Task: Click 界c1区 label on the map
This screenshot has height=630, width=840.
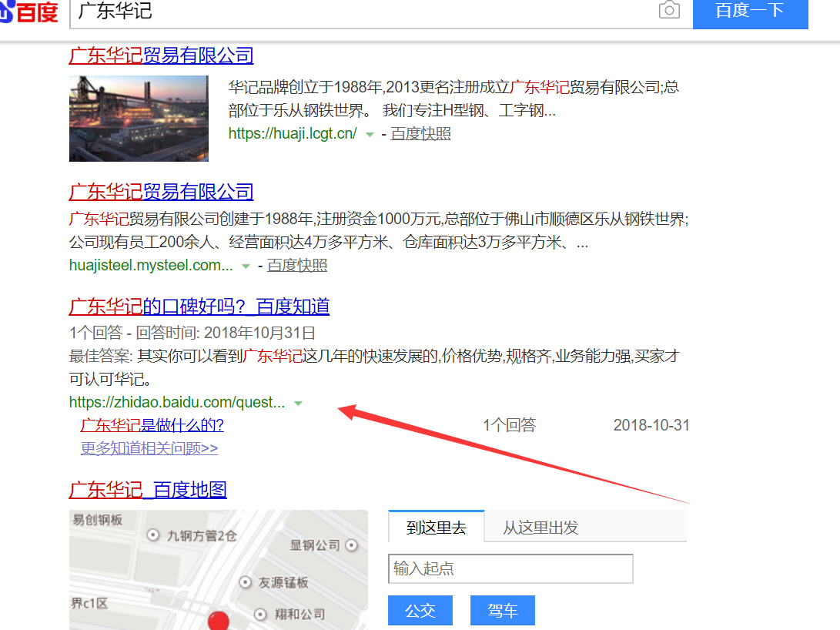Action: pyautogui.click(x=89, y=603)
